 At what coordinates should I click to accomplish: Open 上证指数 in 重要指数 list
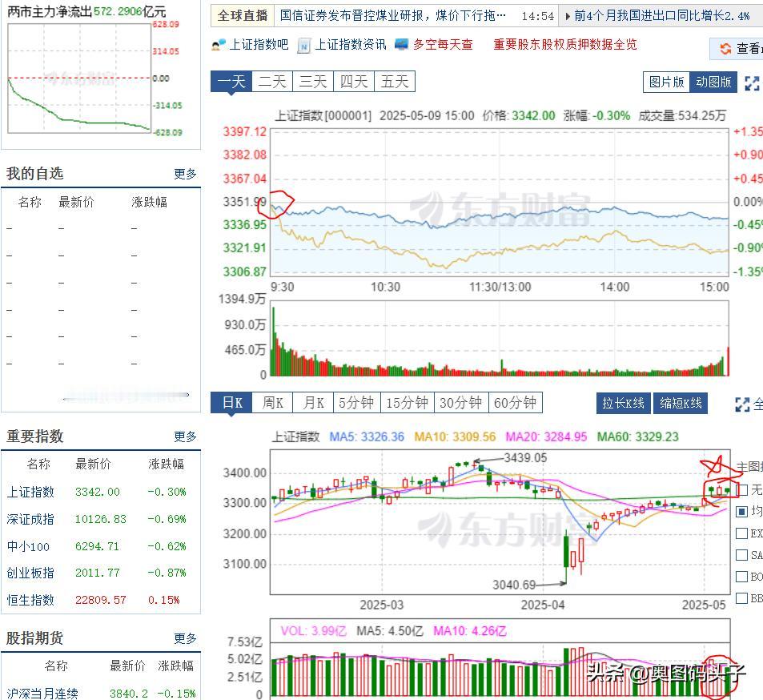pos(30,492)
